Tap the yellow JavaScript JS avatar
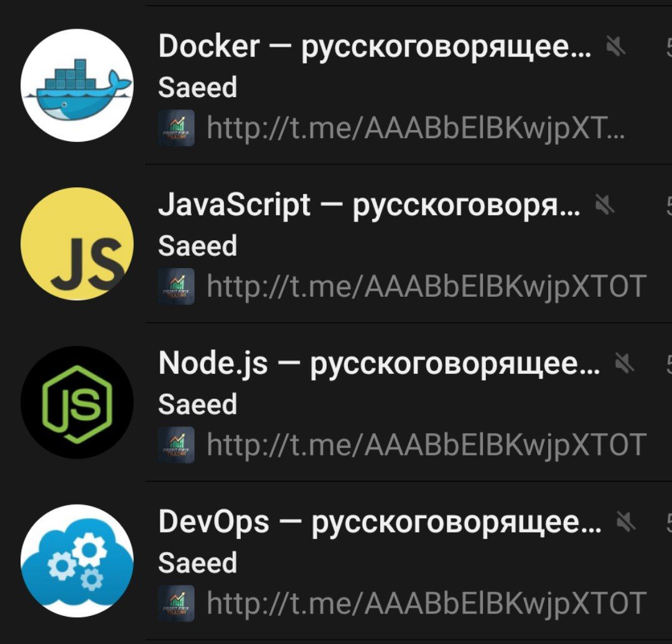The width and height of the screenshot is (672, 644). click(x=77, y=243)
